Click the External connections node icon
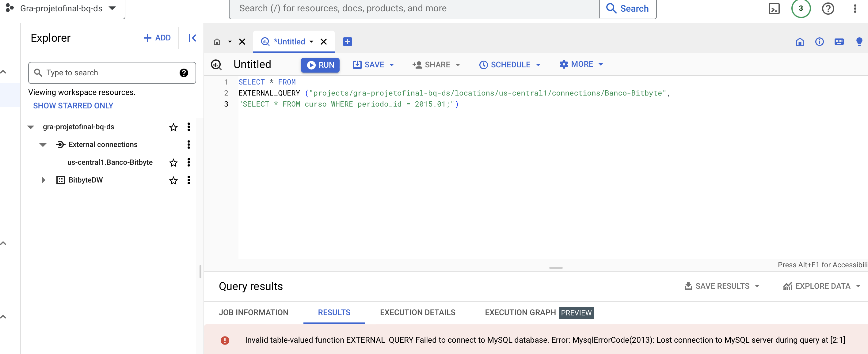Image resolution: width=868 pixels, height=354 pixels. tap(60, 145)
